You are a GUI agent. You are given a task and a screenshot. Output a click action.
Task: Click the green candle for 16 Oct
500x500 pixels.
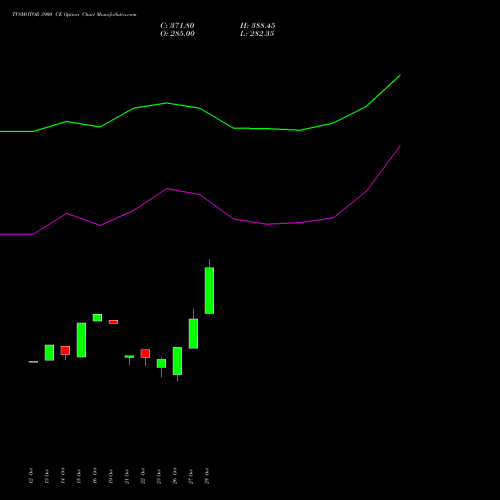[x=97, y=318]
